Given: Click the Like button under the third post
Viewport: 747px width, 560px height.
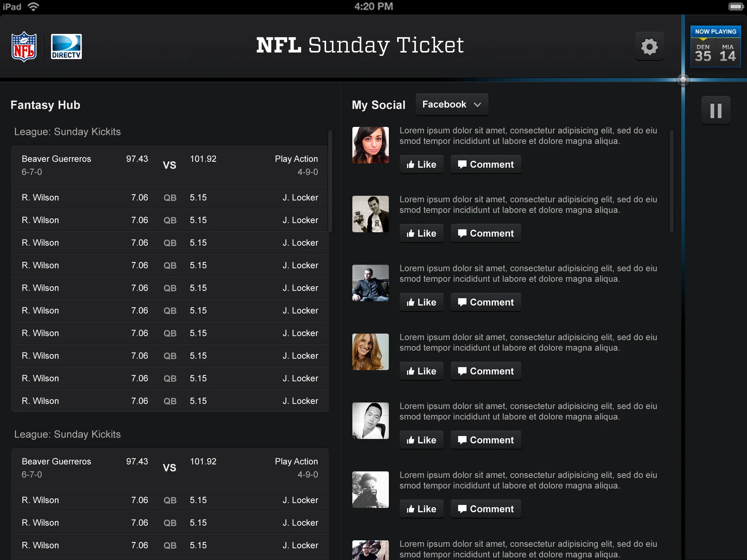Looking at the screenshot, I should [x=421, y=302].
